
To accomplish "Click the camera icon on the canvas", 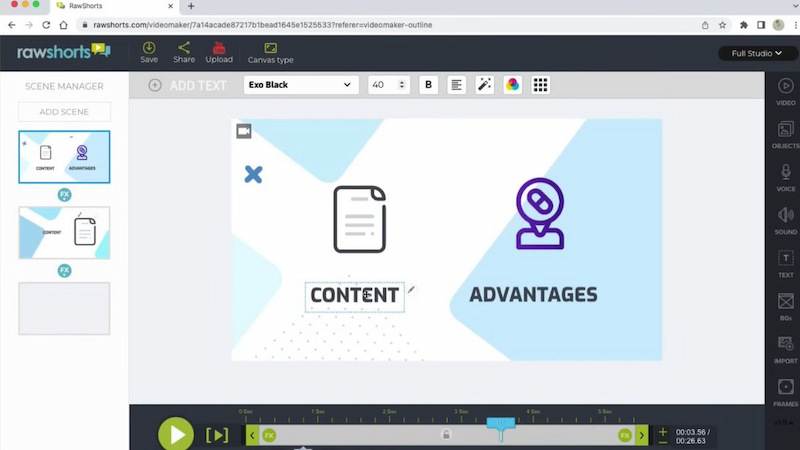I will pos(244,131).
